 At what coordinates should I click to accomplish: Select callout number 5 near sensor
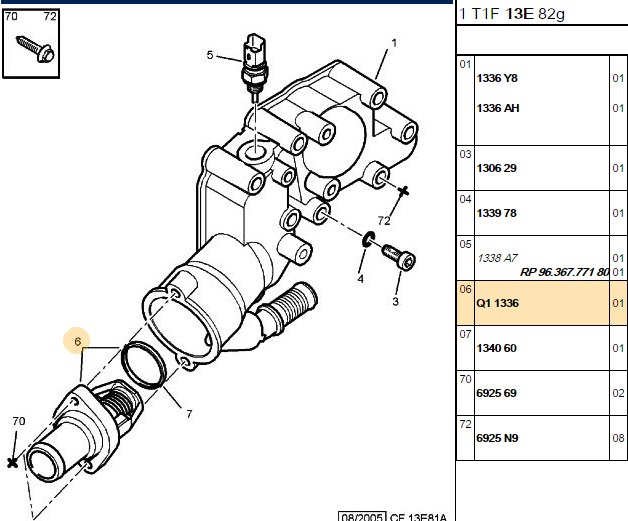pyautogui.click(x=209, y=55)
